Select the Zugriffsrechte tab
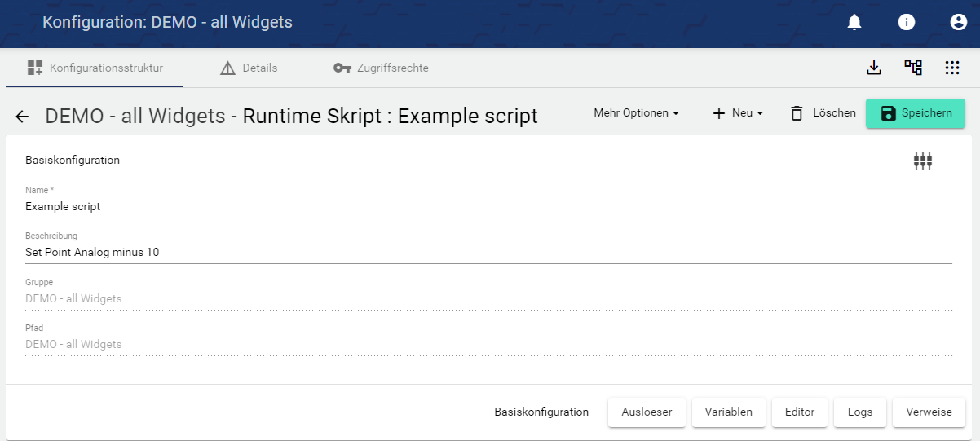 click(x=381, y=68)
